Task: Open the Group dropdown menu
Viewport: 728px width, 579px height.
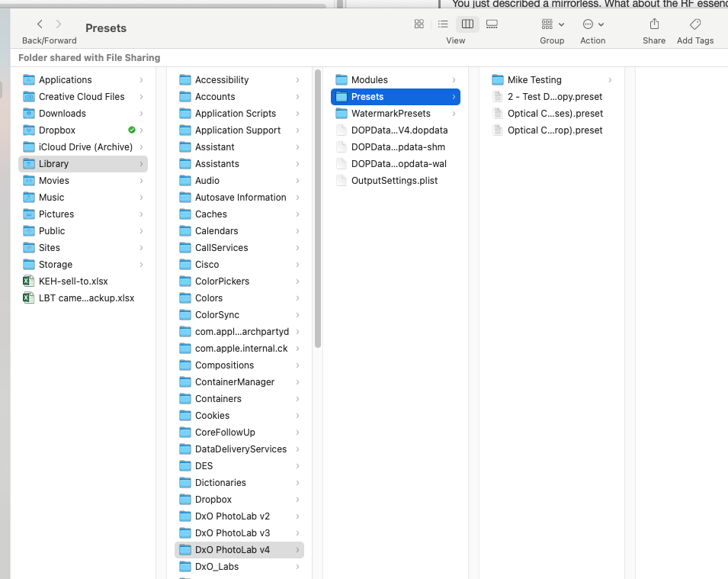Action: coord(551,24)
